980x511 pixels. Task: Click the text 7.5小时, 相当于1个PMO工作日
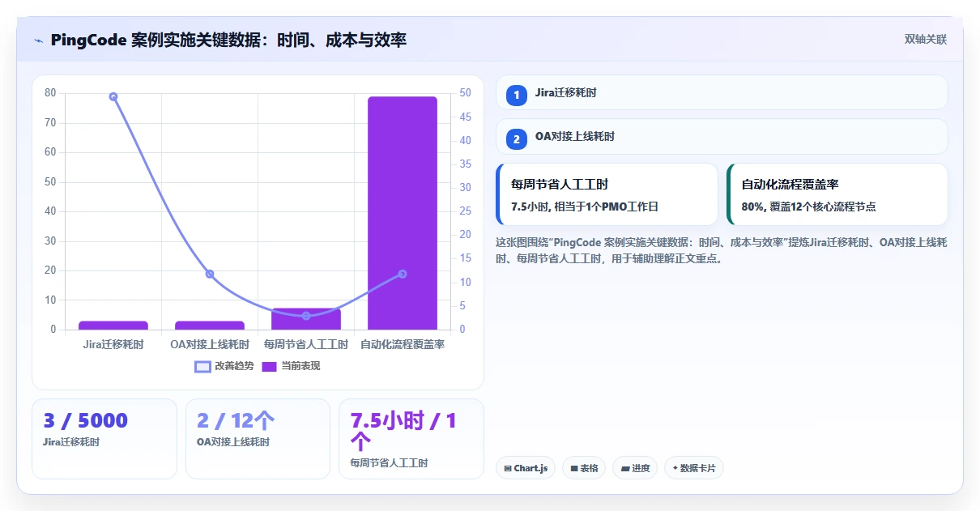(584, 207)
